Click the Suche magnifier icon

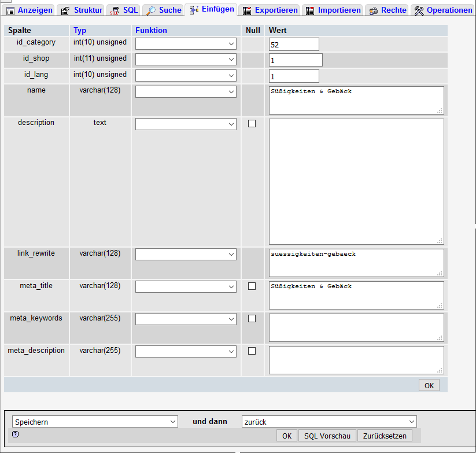pos(151,11)
